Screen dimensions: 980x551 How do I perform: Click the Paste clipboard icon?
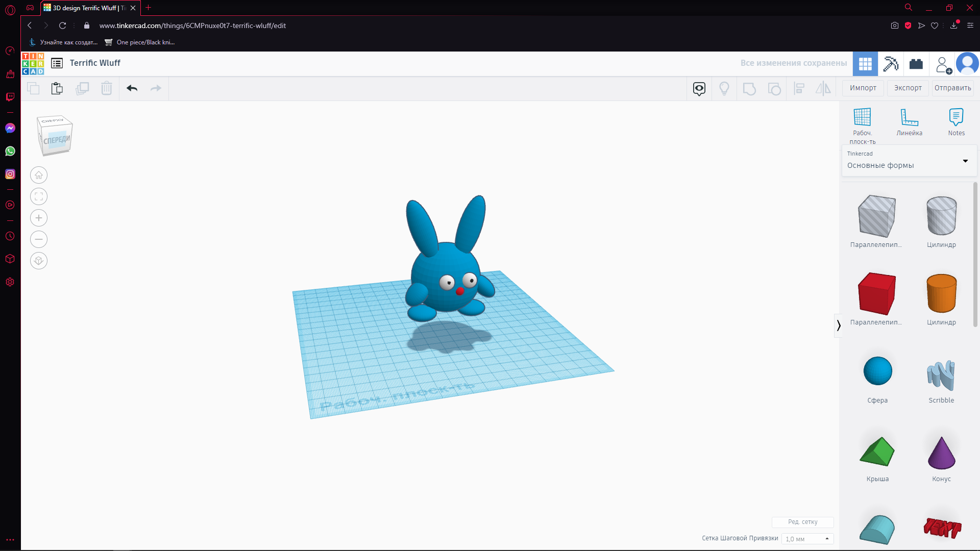[57, 88]
